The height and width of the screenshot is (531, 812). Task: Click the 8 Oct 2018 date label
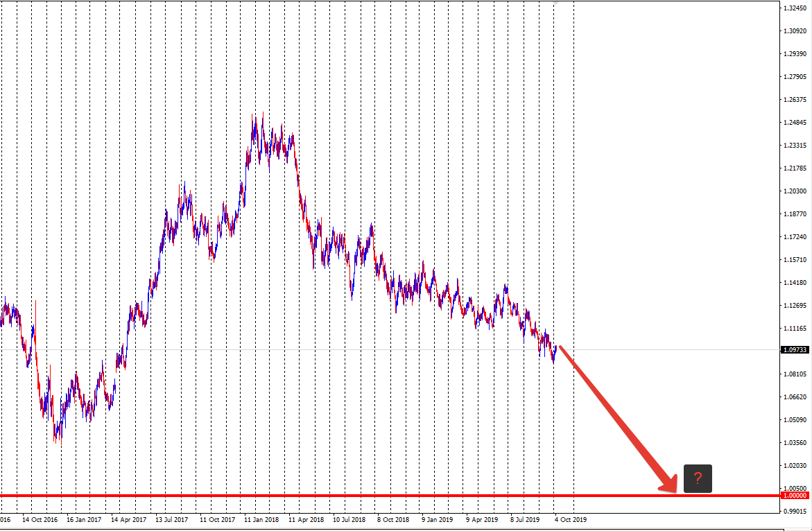[x=393, y=520]
